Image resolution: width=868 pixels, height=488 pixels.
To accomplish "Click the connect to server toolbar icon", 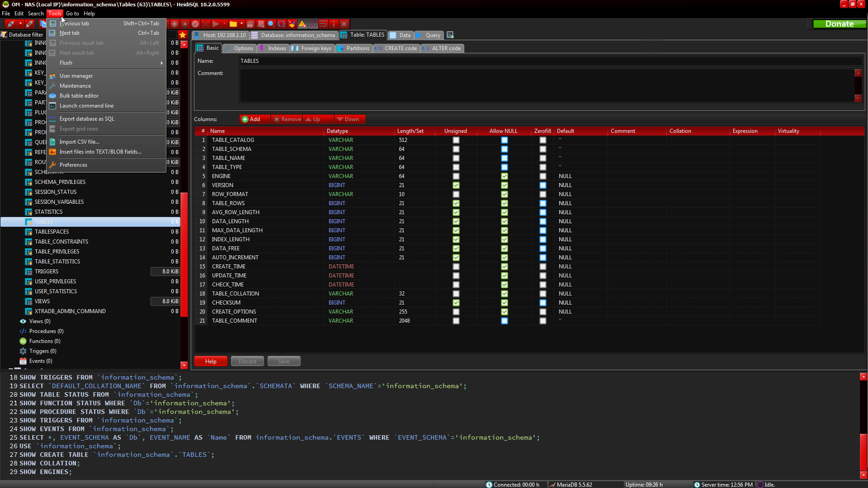I will pyautogui.click(x=10, y=24).
